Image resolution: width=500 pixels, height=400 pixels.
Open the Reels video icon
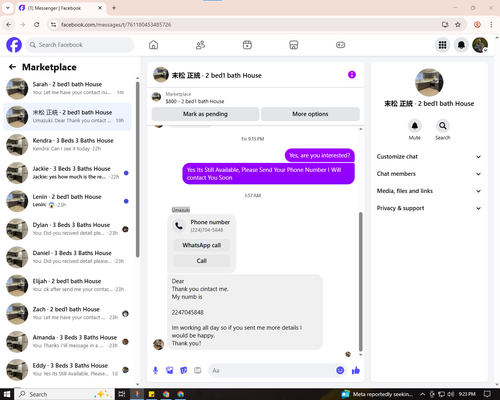pyautogui.click(x=247, y=45)
